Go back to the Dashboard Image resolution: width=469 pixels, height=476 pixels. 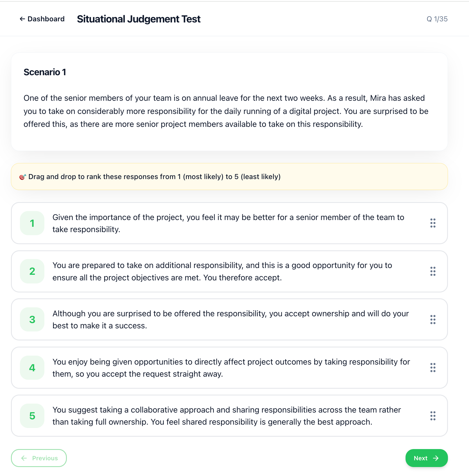click(x=42, y=19)
